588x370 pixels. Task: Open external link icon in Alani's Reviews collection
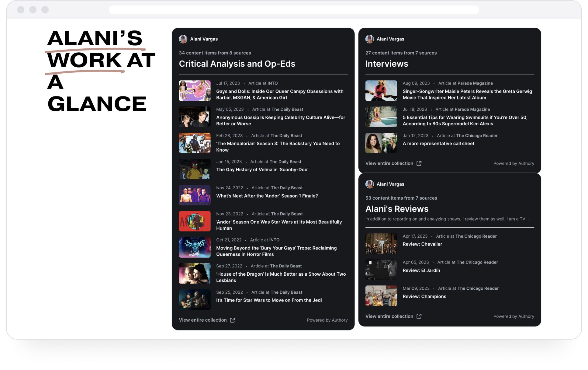[x=419, y=316]
